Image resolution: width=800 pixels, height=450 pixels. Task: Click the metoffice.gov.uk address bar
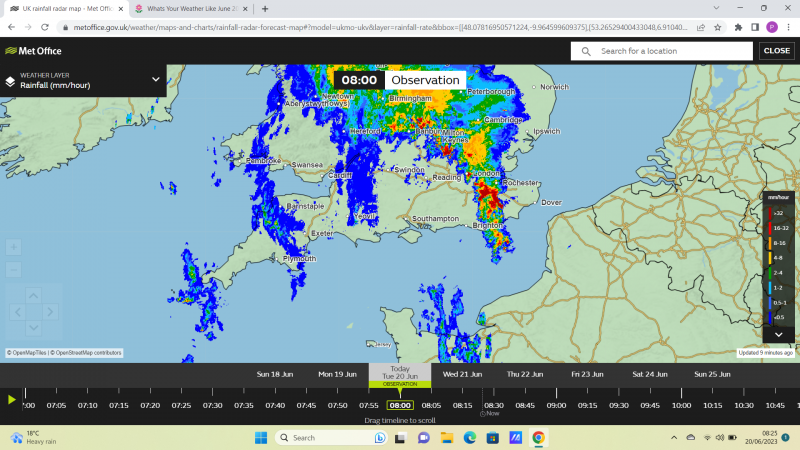380,27
